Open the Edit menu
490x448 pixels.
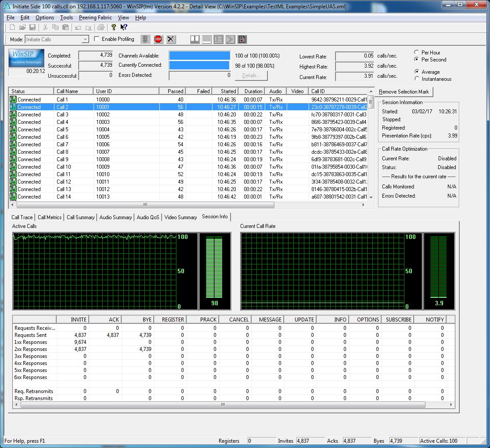point(25,18)
